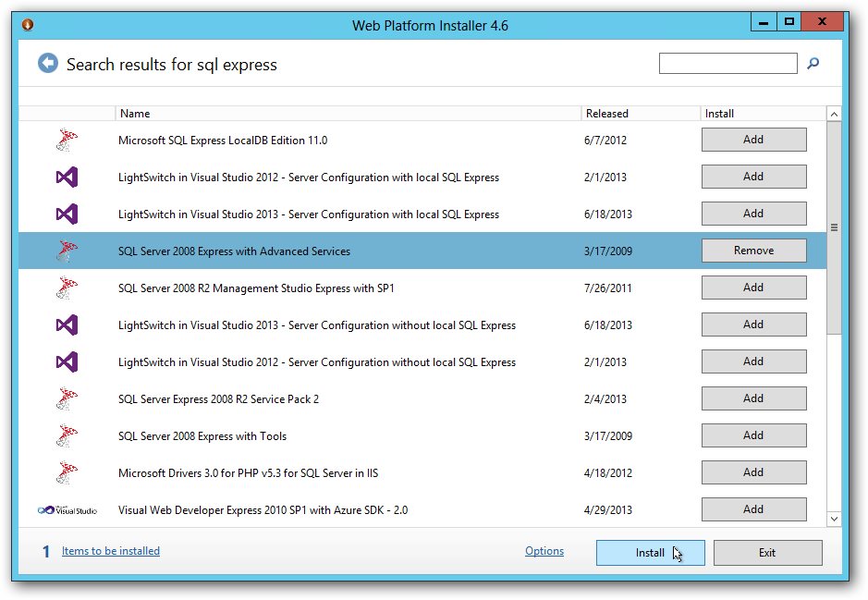The width and height of the screenshot is (868, 600).
Task: Click the Install column header
Action: tap(763, 114)
